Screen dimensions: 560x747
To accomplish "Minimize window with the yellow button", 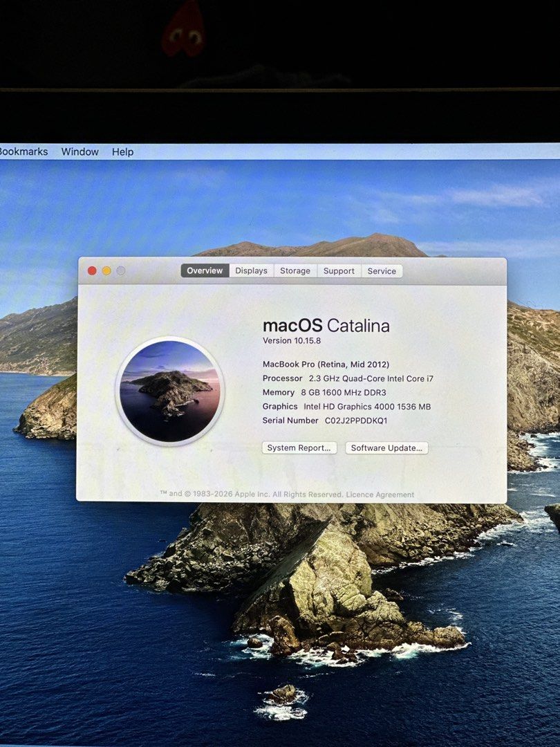I will [106, 270].
